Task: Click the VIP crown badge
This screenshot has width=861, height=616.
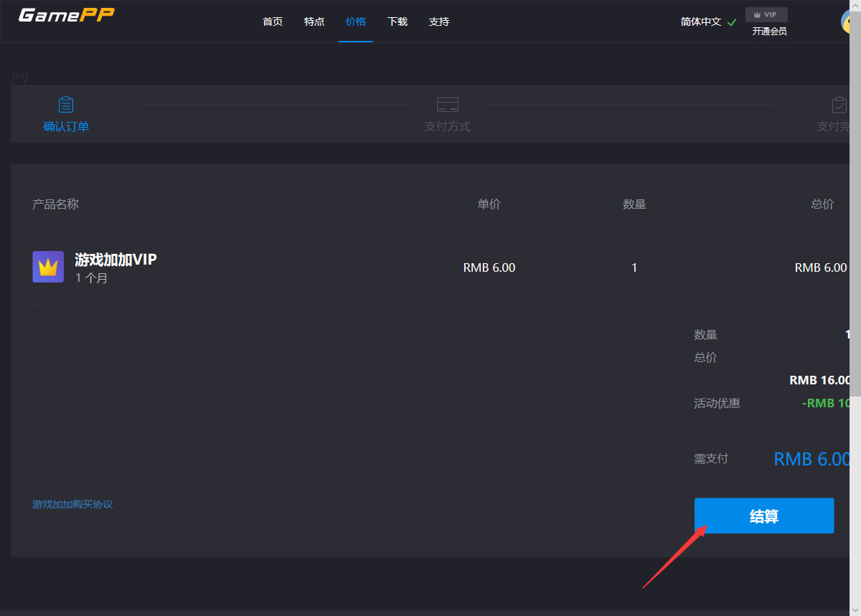Action: 766,14
